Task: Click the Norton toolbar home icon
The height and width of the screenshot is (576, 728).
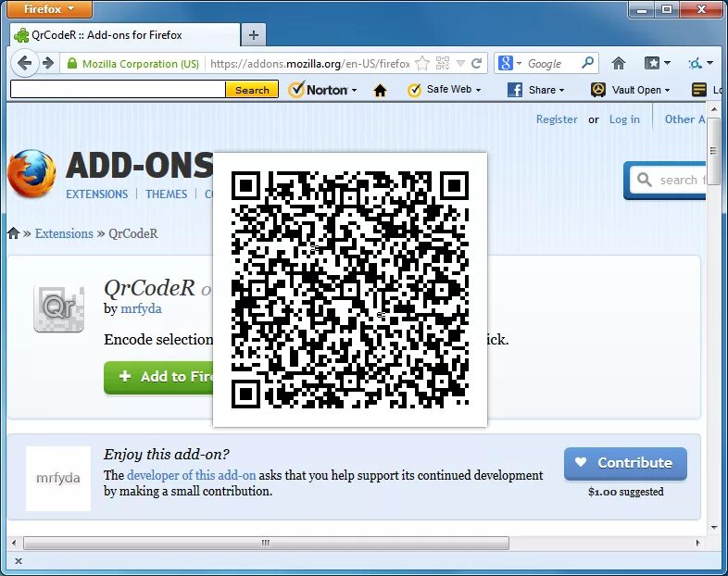Action: point(380,90)
